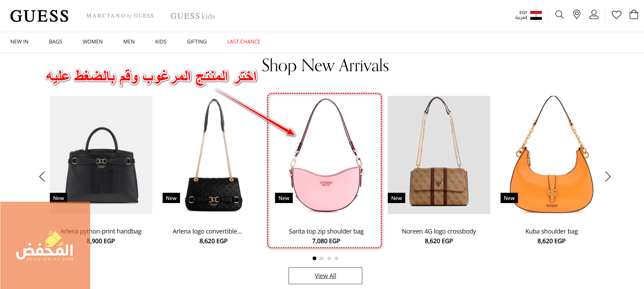Open the user account icon

[594, 14]
